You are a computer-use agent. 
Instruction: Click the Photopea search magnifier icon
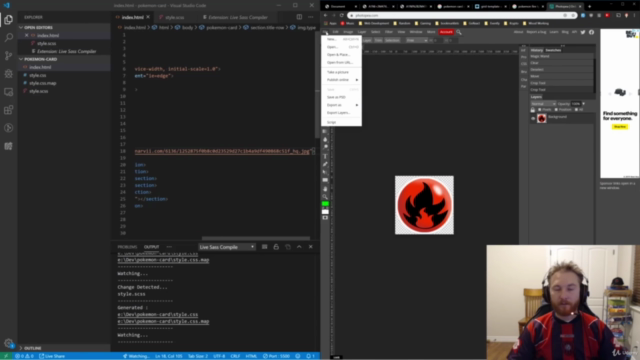point(459,32)
